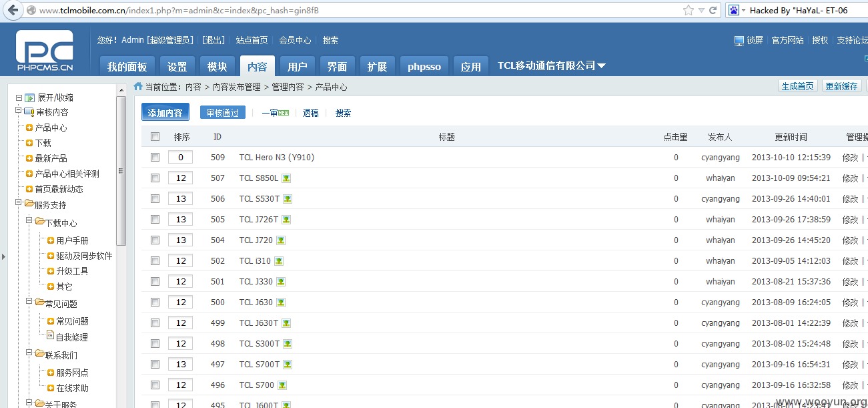Open the 设置 tab
Screen dimensions: 868x408
177,66
